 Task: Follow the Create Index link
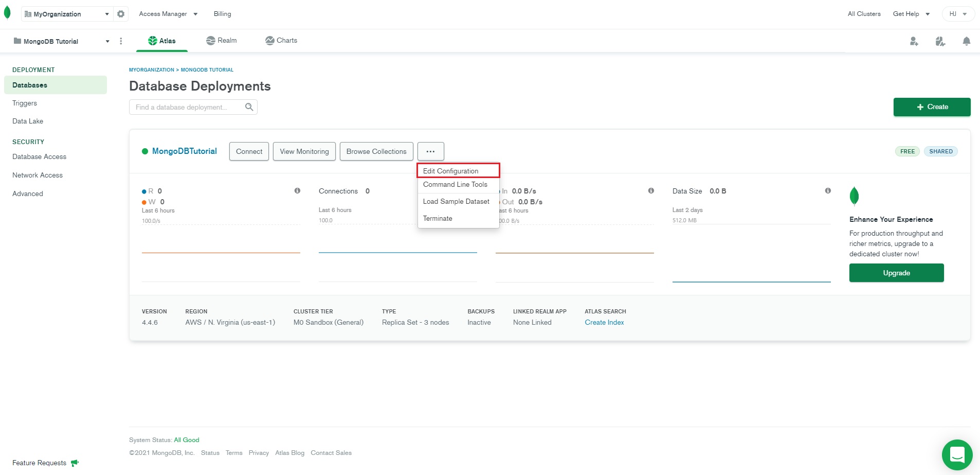coord(604,322)
